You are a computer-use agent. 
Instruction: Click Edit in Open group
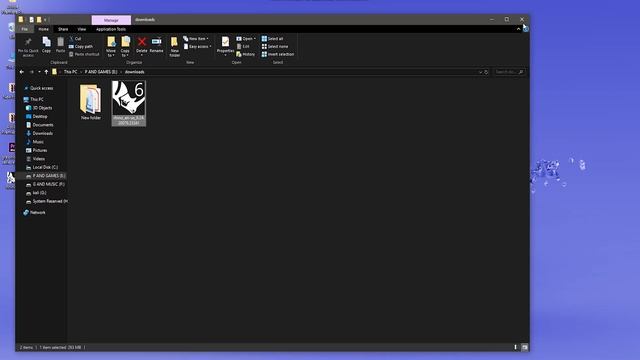click(x=243, y=47)
